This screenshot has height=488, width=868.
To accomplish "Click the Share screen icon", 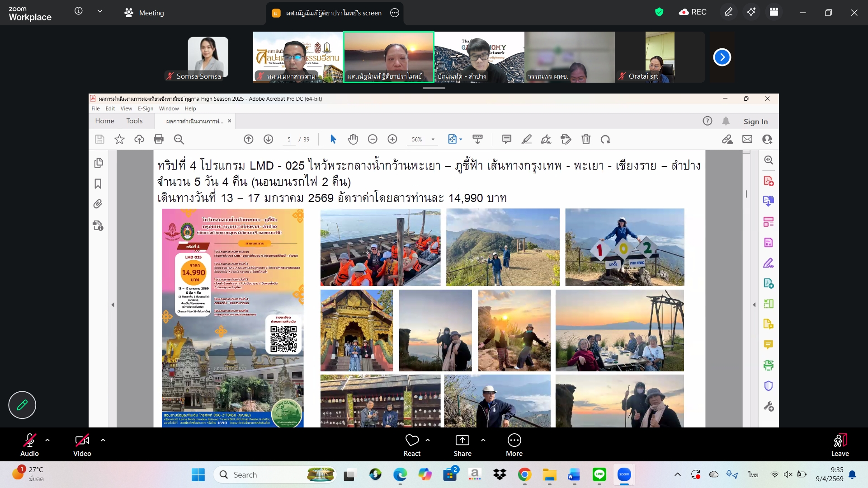I will [462, 441].
